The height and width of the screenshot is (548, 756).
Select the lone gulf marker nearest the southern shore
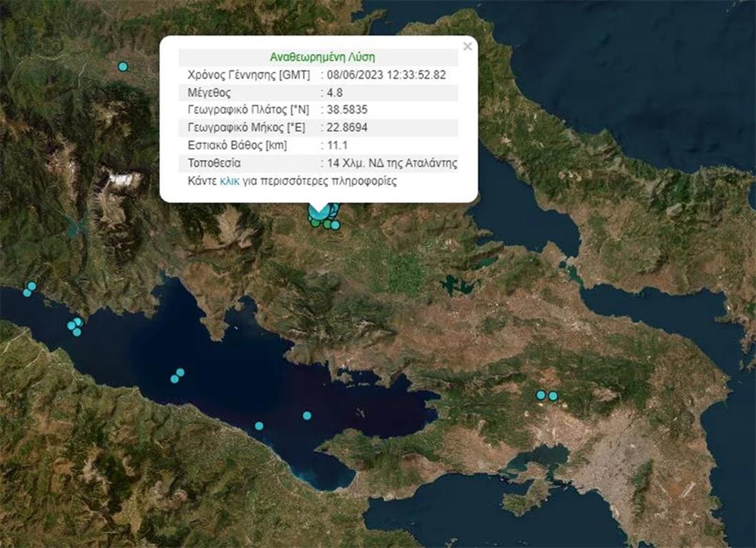259,426
